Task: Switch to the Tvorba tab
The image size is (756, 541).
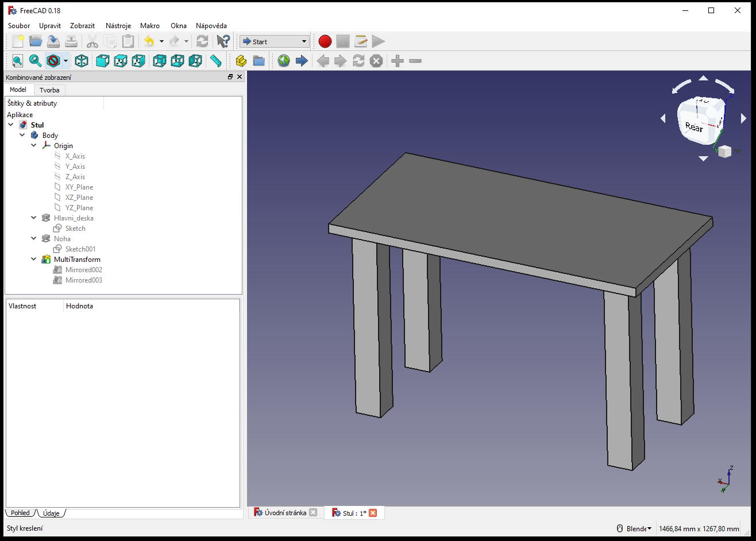Action: (x=49, y=90)
